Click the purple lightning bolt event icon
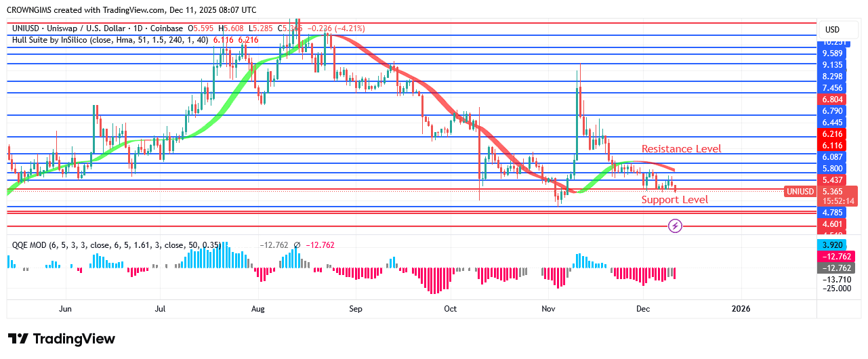The image size is (868, 359). [x=675, y=226]
